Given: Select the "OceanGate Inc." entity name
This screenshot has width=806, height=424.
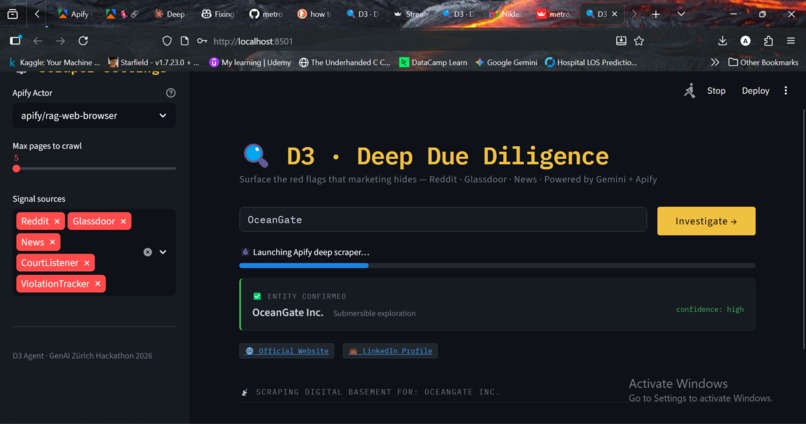Looking at the screenshot, I should click(288, 312).
